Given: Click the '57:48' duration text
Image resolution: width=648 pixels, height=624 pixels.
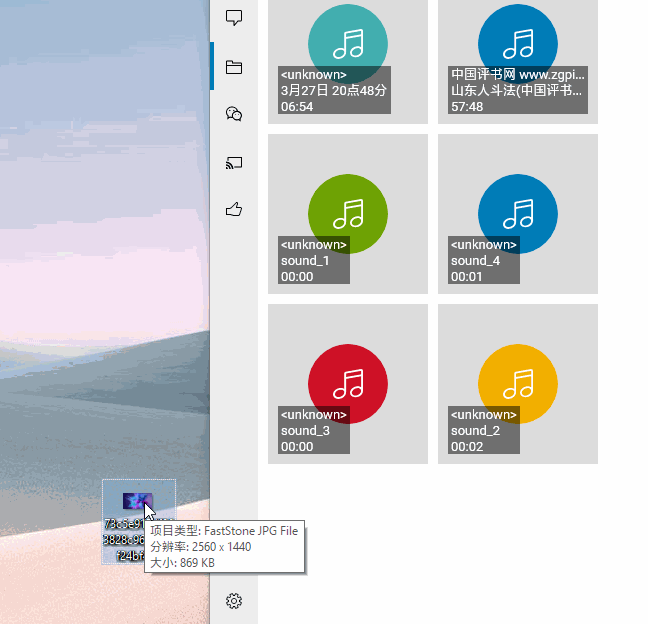Looking at the screenshot, I should pos(467,107).
